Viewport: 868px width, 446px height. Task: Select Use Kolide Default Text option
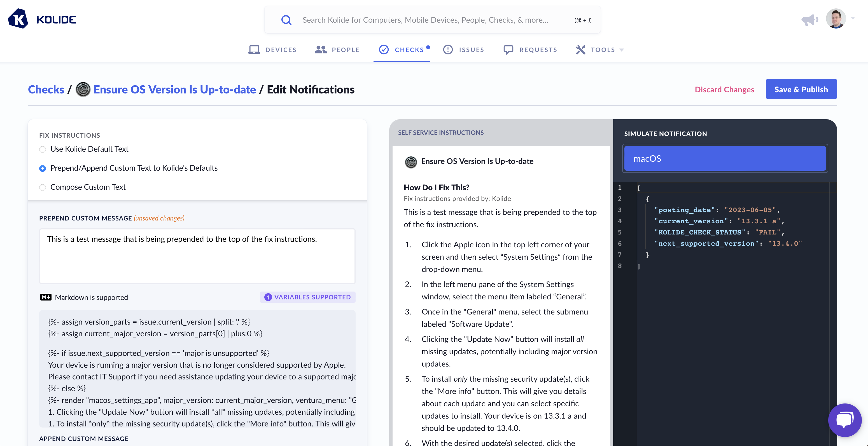[43, 149]
